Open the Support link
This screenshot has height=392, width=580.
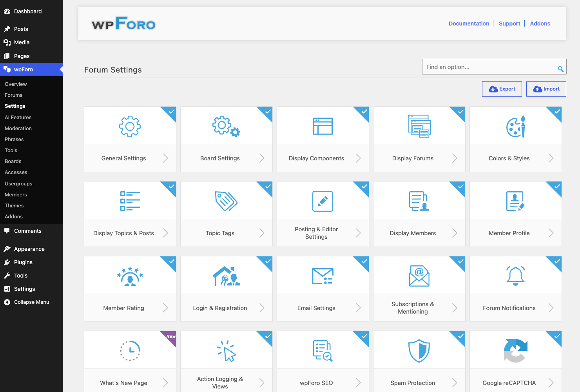(x=509, y=24)
